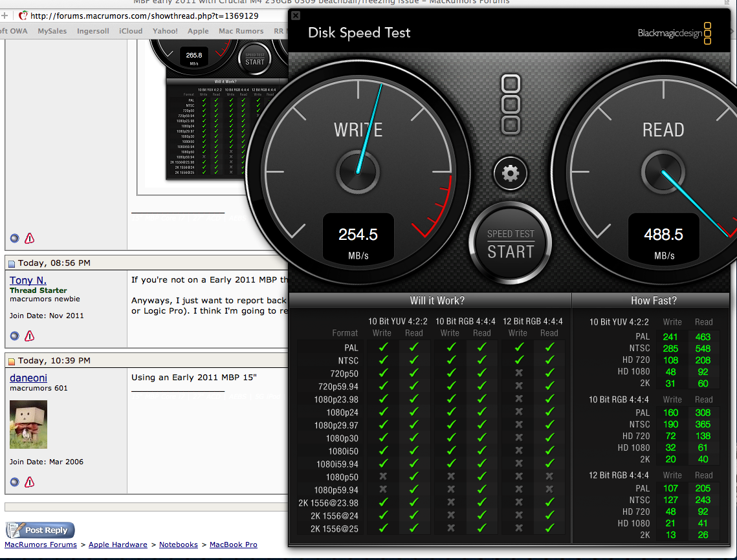Click the Thread Starter label
The image size is (737, 560).
tap(38, 290)
